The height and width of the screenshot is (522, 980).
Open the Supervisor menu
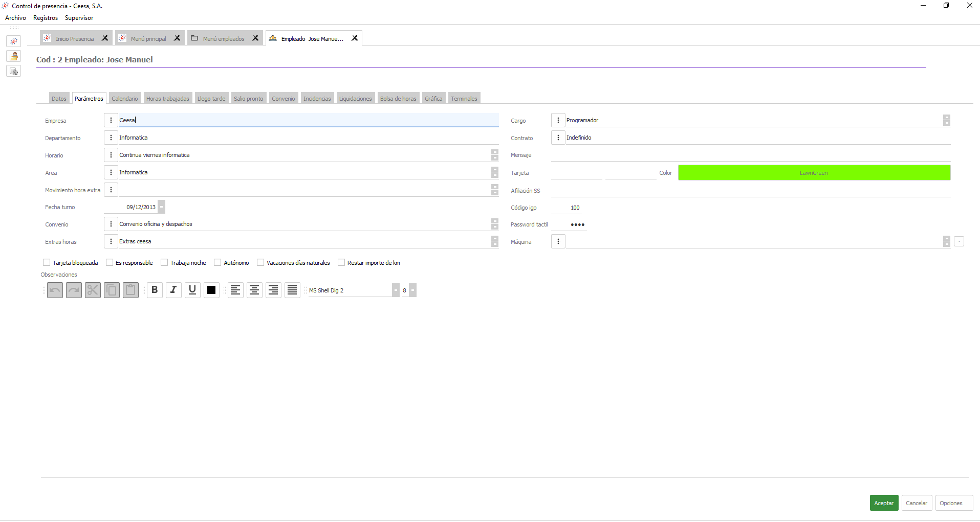(79, 18)
